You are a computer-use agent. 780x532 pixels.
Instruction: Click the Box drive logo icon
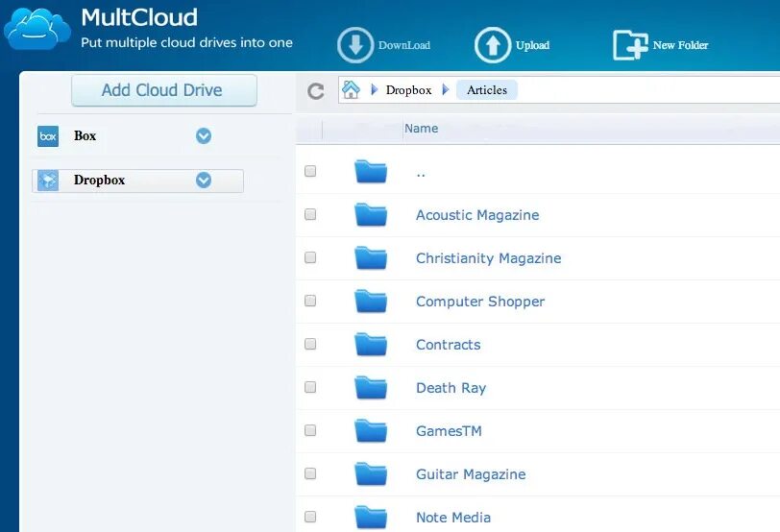(x=48, y=135)
